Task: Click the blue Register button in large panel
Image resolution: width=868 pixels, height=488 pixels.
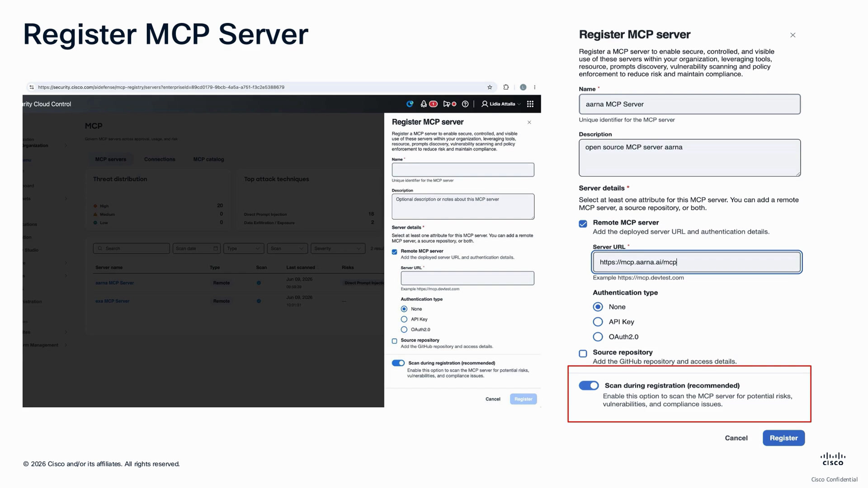Action: point(783,438)
